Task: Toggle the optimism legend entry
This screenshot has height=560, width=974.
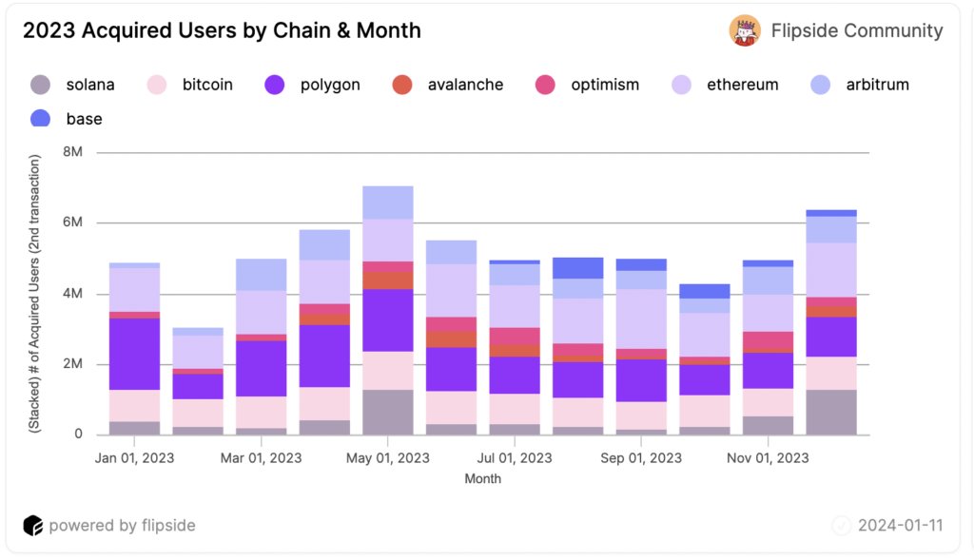Action: [546, 85]
